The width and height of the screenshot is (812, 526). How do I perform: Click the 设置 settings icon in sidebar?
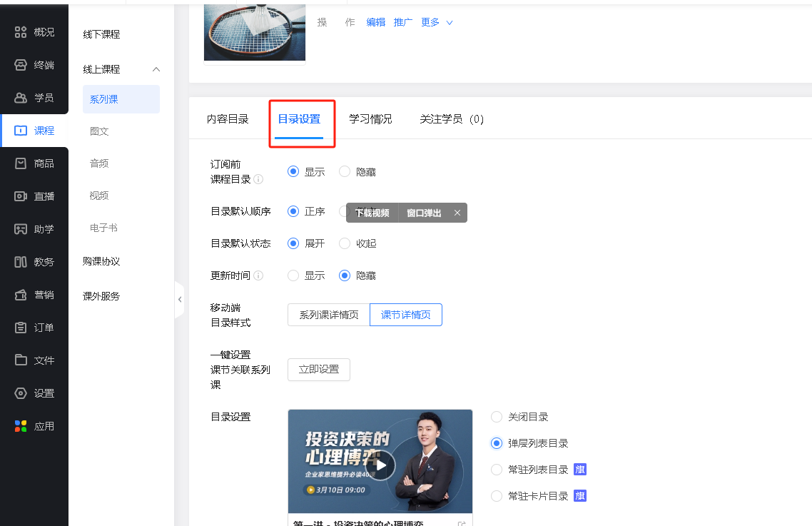[x=20, y=393]
